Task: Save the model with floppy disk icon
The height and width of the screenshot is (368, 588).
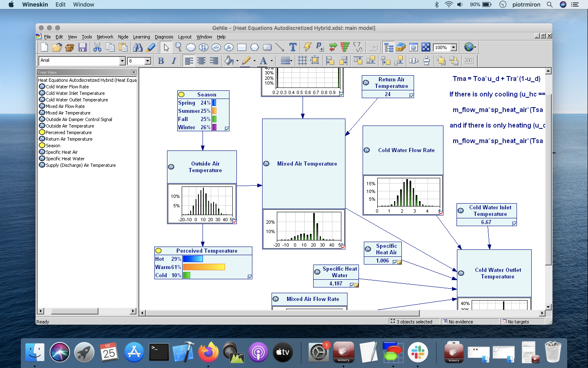Action: (82, 47)
